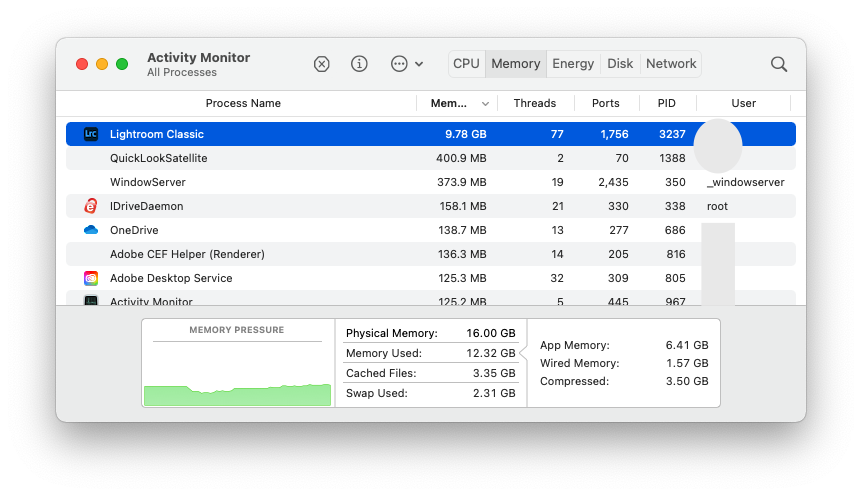Click the Swap Used 2.31 GB value
Image resolution: width=862 pixels, height=496 pixels.
(494, 393)
